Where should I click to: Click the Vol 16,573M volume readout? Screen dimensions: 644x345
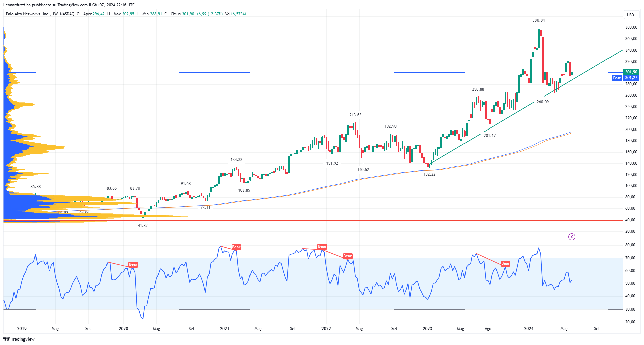[236, 14]
